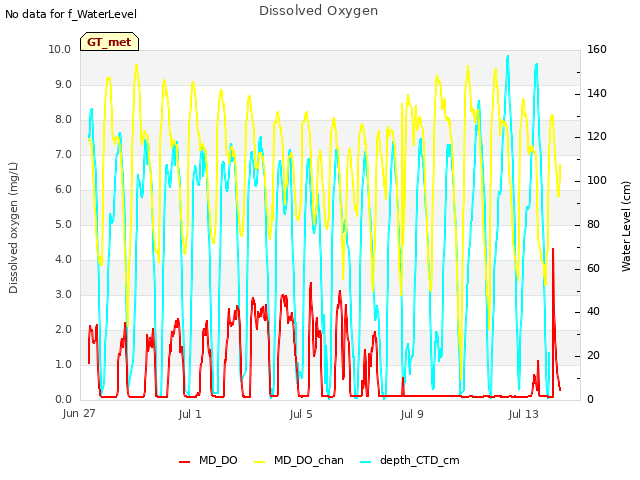Click the Water Level (cm) axis title
The width and height of the screenshot is (640, 480).
[x=626, y=227]
